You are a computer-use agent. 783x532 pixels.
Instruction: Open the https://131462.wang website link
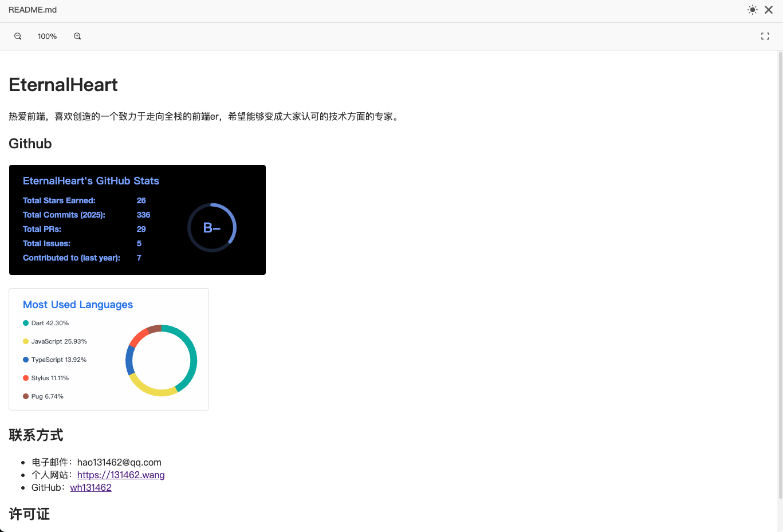point(121,475)
